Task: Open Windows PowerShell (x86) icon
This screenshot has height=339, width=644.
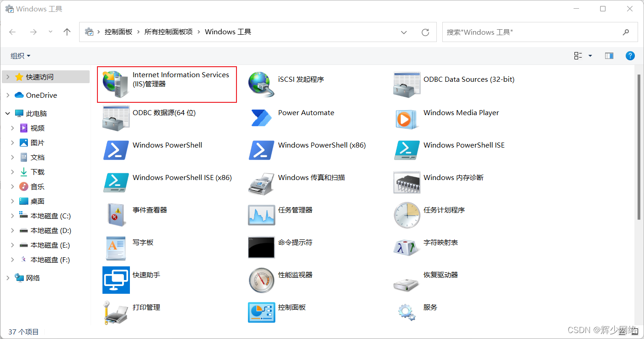Action: point(262,150)
